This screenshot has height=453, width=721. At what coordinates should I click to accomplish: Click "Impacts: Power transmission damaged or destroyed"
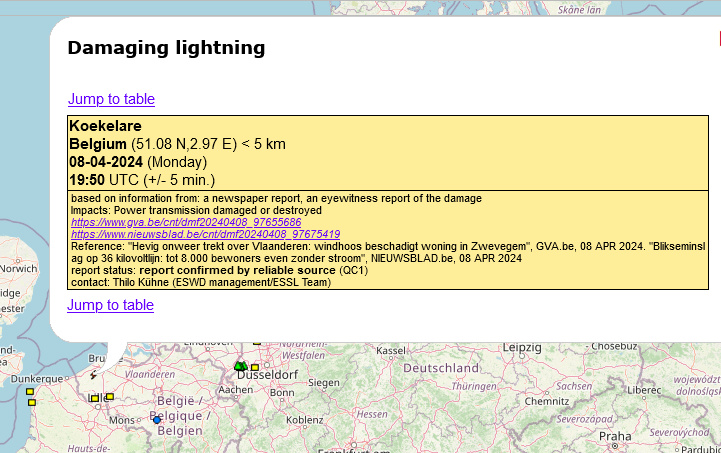196,210
